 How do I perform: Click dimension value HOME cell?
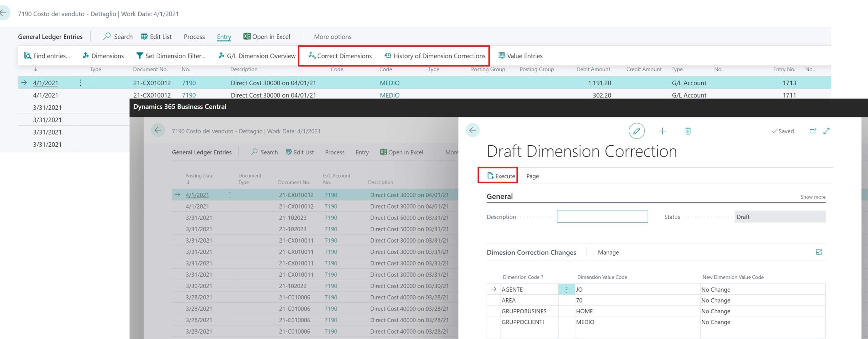(x=637, y=311)
